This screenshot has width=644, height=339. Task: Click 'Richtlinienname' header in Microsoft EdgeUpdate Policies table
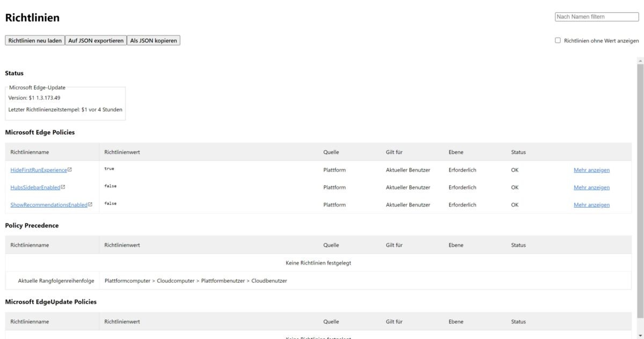click(30, 321)
